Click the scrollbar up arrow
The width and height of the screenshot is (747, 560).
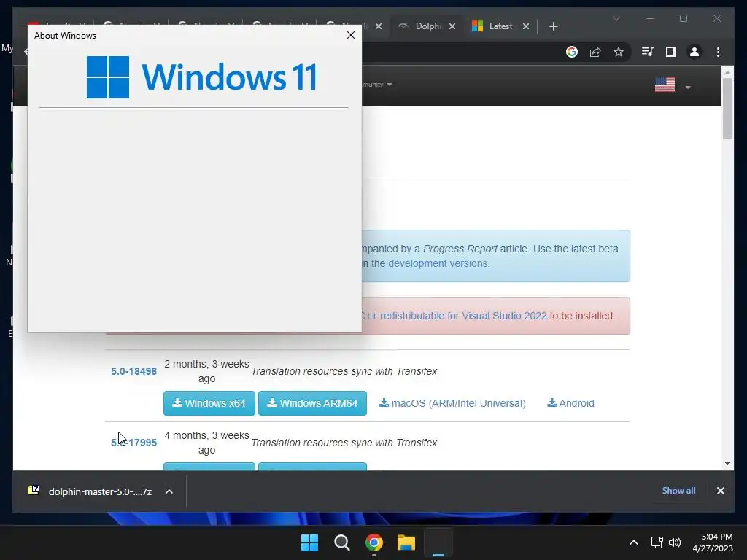[x=727, y=72]
